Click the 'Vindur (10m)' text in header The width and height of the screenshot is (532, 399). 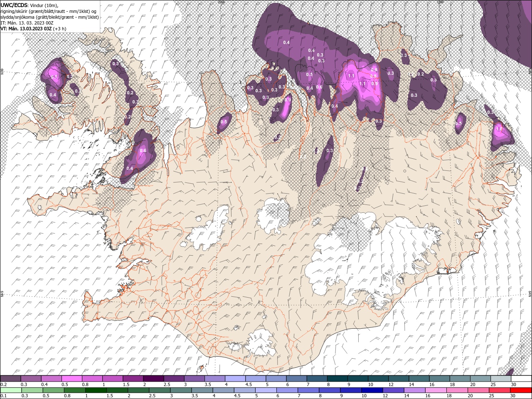44,5
